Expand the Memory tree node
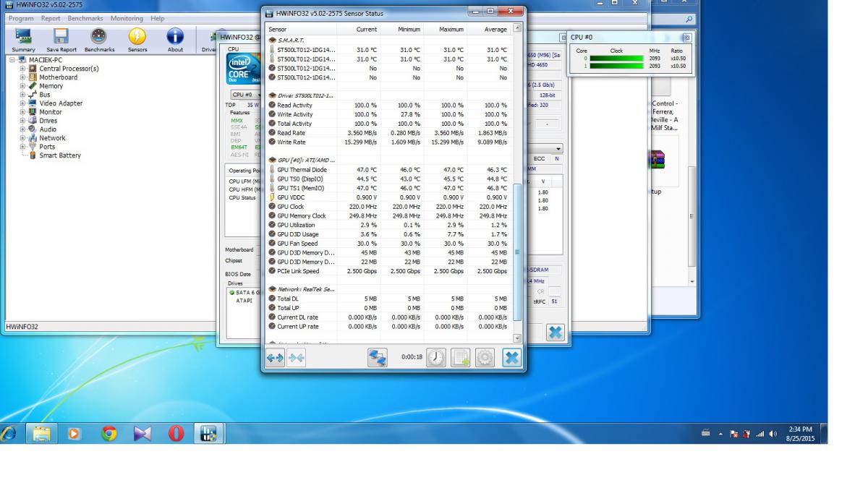The image size is (868, 488). click(23, 86)
